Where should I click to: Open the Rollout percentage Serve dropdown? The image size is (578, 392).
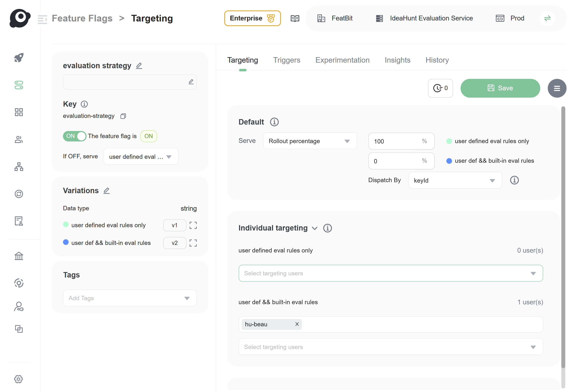pos(310,141)
